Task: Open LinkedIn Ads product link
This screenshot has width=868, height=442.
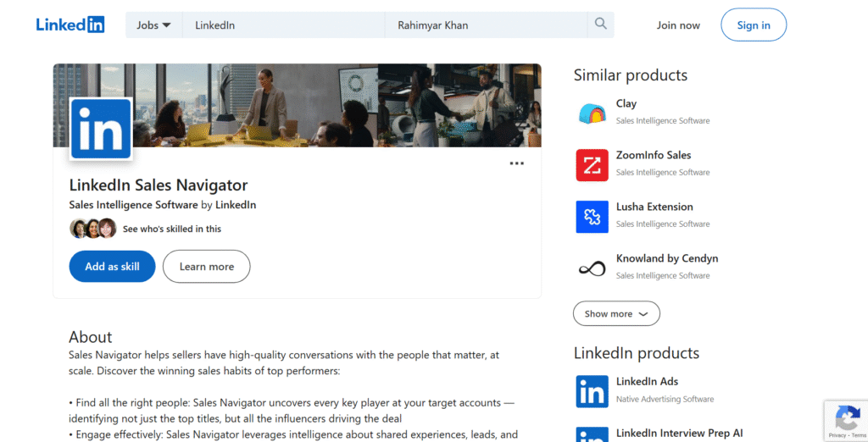Action: coord(647,382)
